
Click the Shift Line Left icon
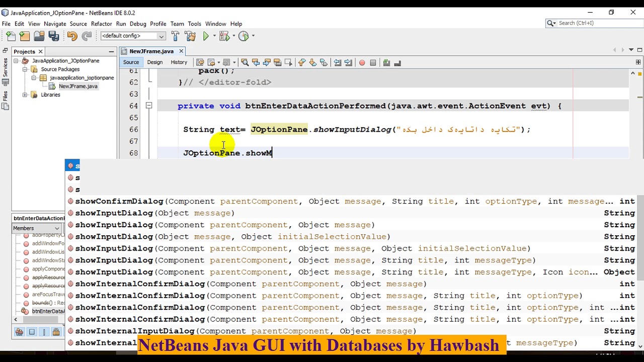coord(338,63)
